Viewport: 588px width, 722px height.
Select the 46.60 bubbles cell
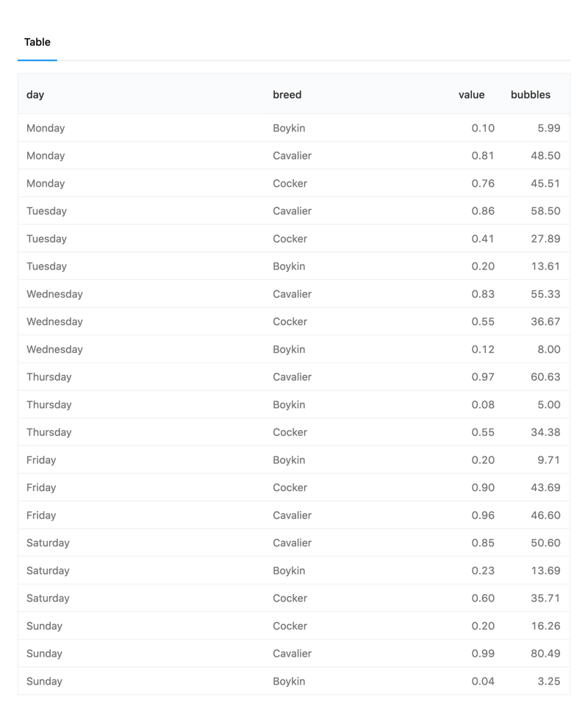tap(545, 515)
